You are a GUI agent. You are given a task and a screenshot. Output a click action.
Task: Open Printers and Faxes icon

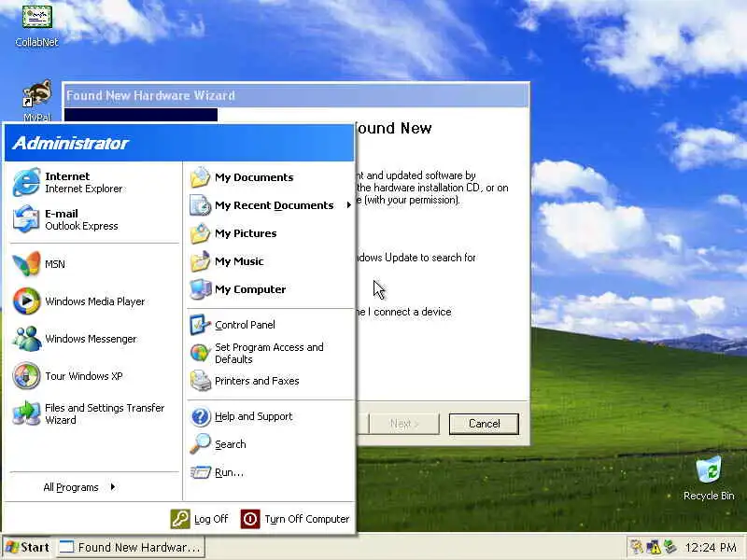point(200,381)
